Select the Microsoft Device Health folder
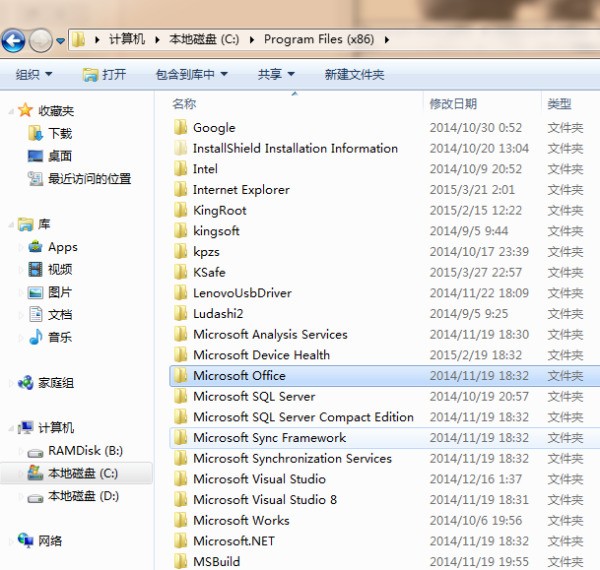 [261, 355]
